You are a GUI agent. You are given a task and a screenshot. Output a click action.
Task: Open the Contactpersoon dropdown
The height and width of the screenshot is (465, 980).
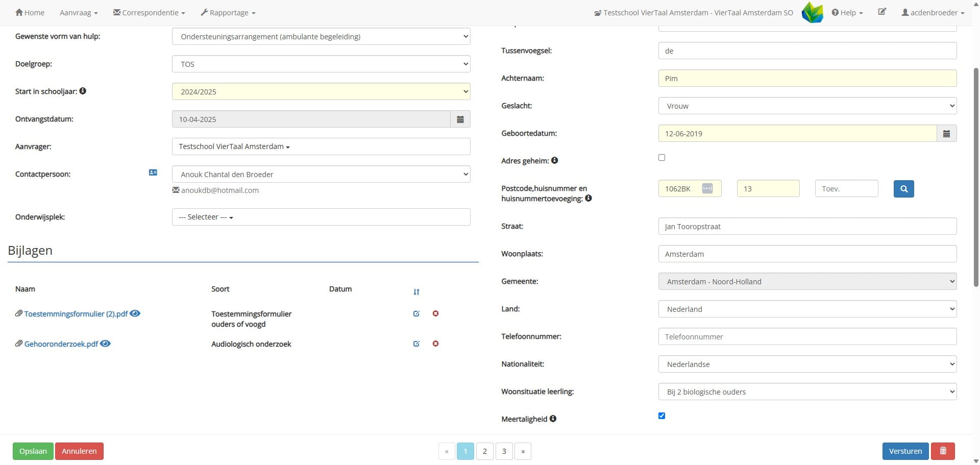(321, 174)
